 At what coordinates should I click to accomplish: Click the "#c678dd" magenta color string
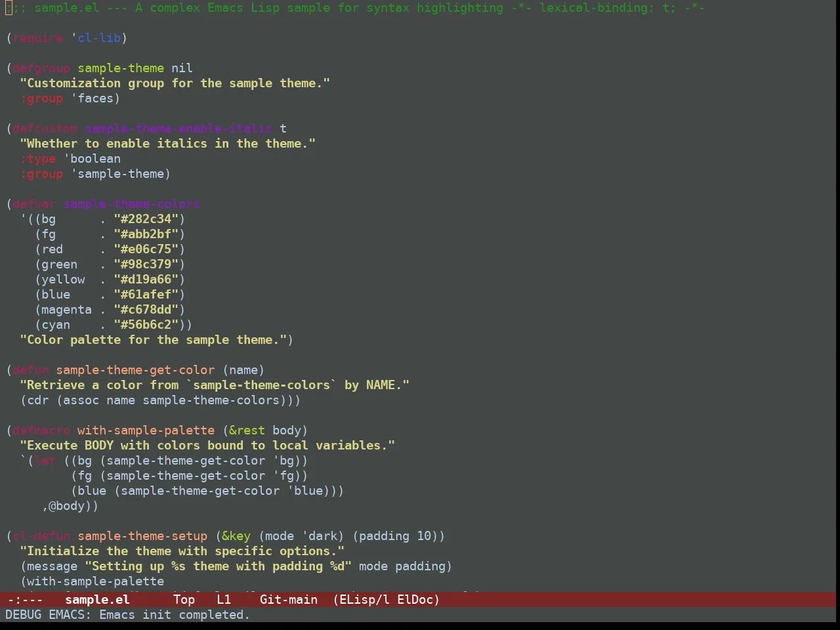click(146, 310)
